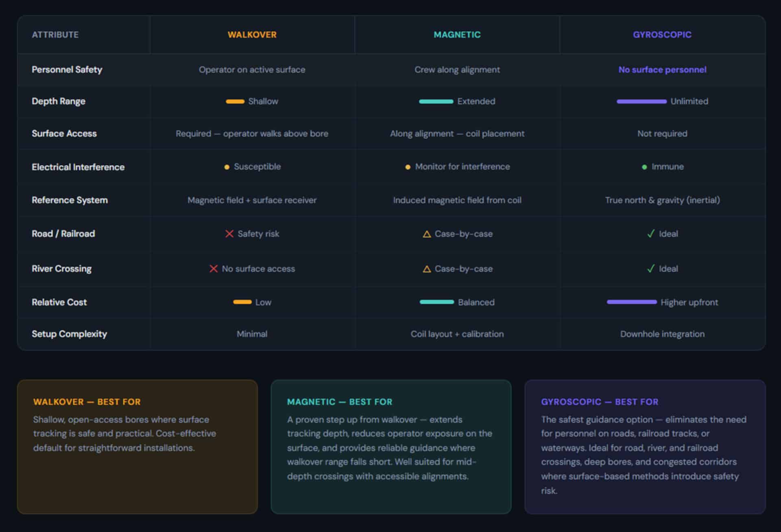This screenshot has height=532, width=781.
Task: Click red X icon beside No surface access
Action: point(214,269)
